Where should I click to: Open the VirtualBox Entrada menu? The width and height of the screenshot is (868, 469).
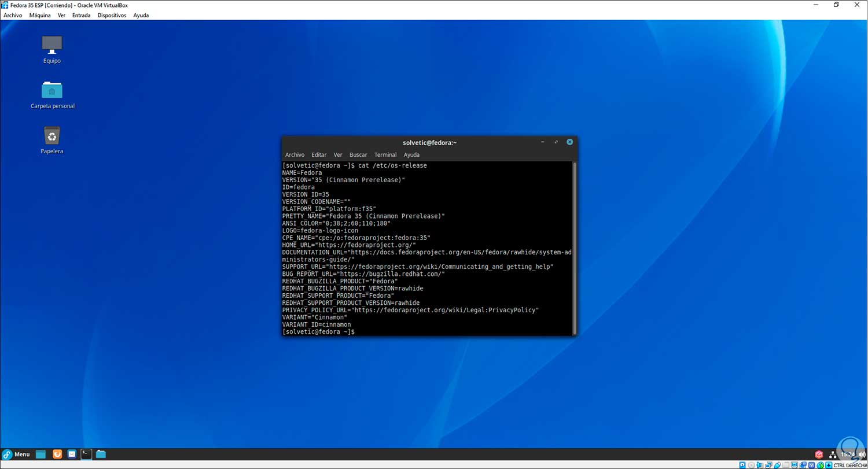[81, 15]
